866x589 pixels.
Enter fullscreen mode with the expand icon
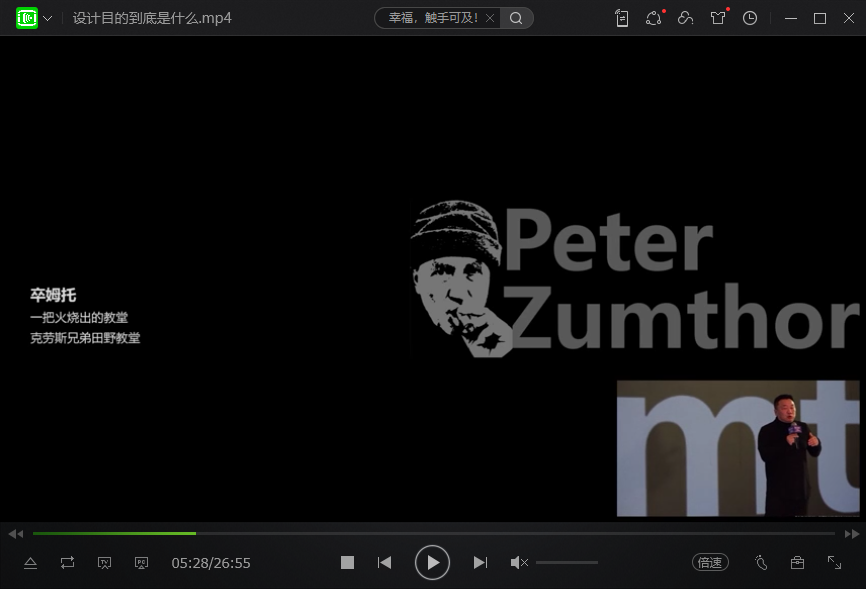[x=834, y=563]
